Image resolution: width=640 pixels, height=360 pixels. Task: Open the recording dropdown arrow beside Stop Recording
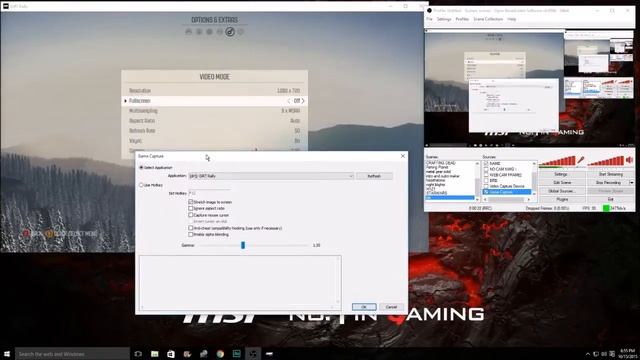(631, 182)
